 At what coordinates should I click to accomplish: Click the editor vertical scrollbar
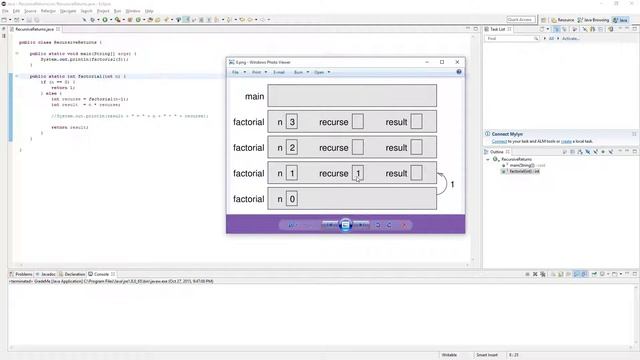coord(473,148)
